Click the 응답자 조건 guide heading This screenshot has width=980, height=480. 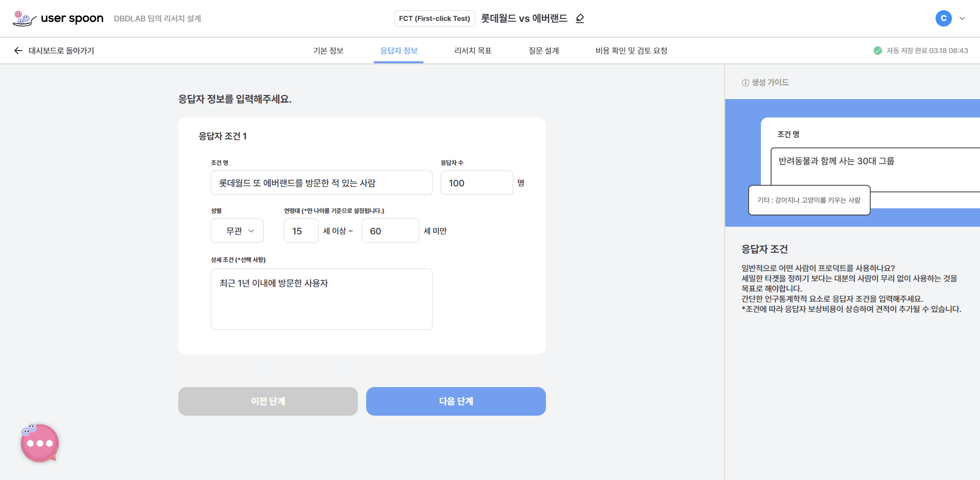764,249
